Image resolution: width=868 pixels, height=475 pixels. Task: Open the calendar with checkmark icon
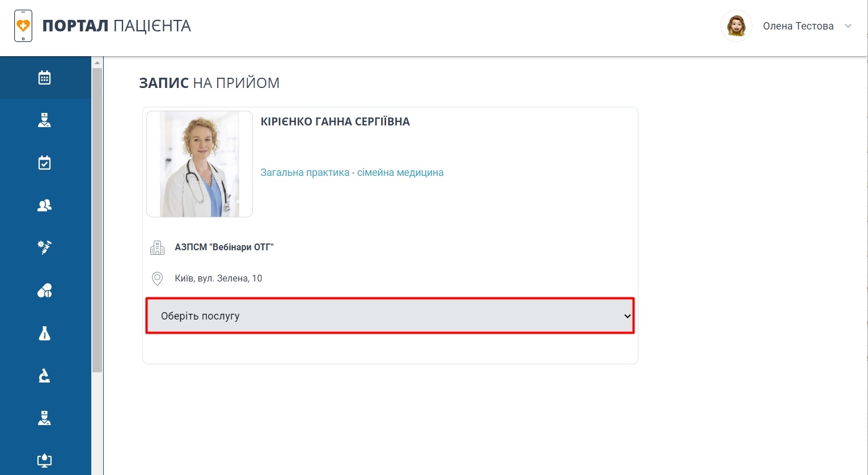pyautogui.click(x=44, y=163)
